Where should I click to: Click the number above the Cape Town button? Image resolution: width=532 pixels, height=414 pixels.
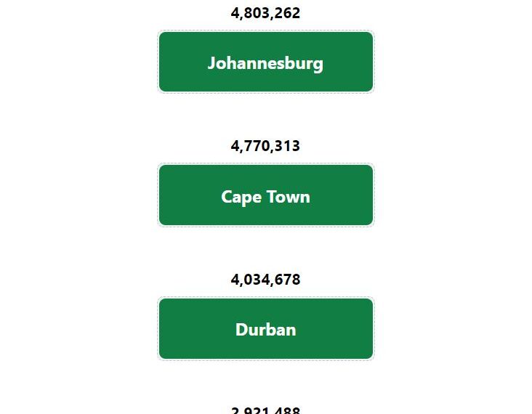265,146
